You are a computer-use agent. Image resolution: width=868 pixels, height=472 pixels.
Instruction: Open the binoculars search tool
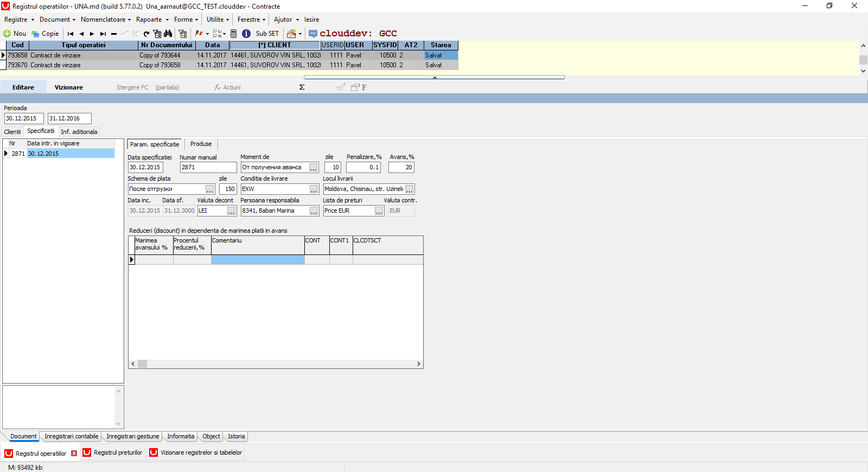click(x=168, y=34)
